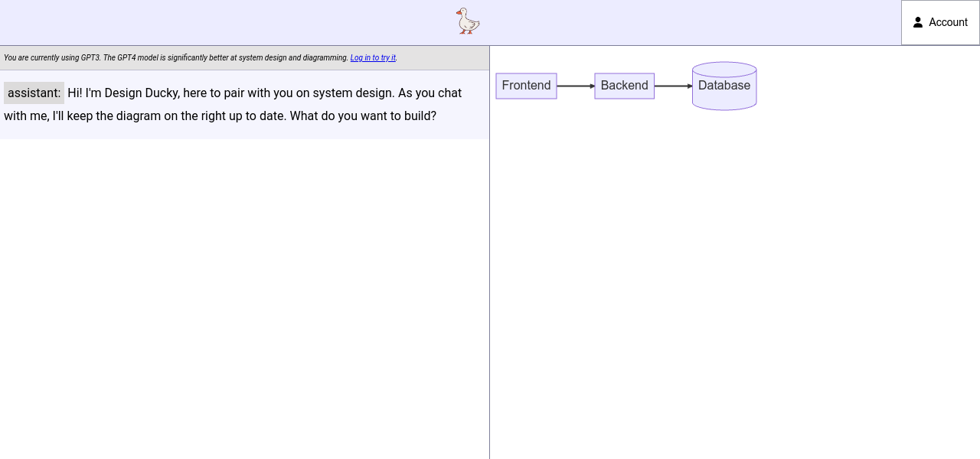Click the "Design Ducky" name in the greeting
Screen dimensions: 980x459
click(x=141, y=93)
